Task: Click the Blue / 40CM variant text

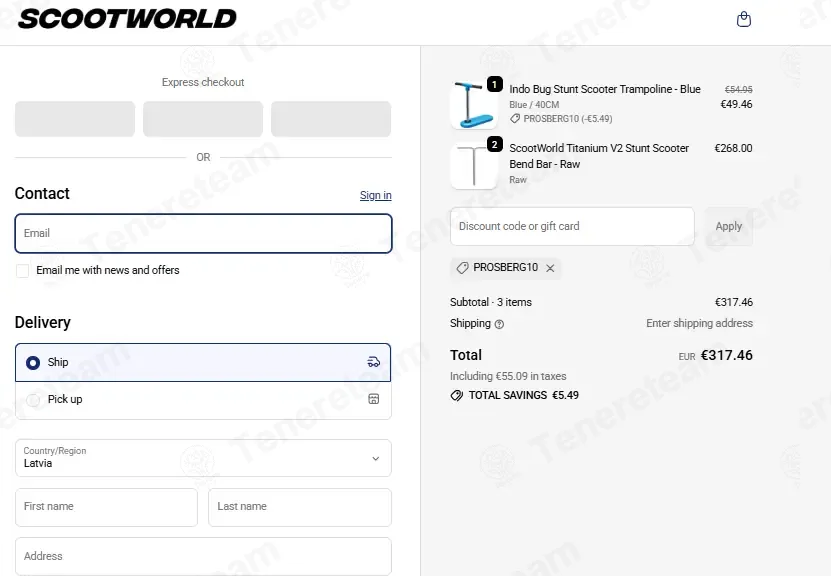Action: point(534,105)
